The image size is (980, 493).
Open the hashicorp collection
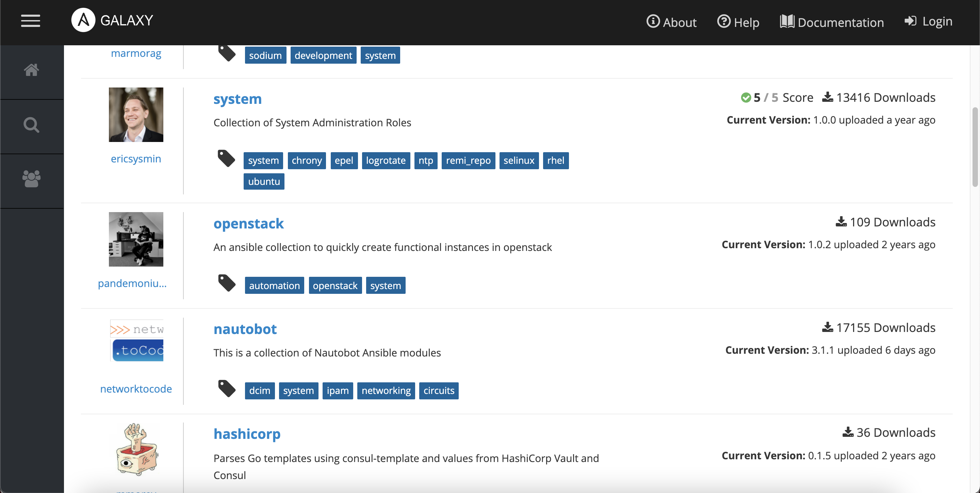[247, 434]
